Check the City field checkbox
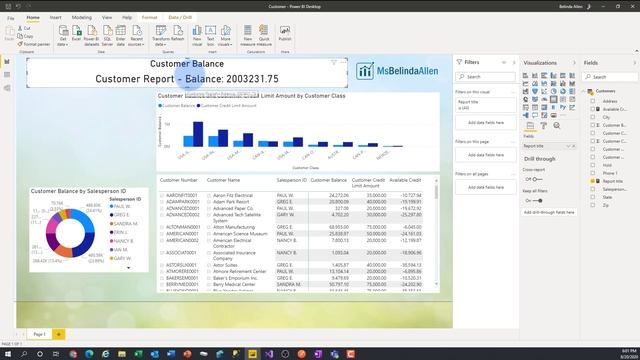The height and width of the screenshot is (360, 640). (593, 117)
